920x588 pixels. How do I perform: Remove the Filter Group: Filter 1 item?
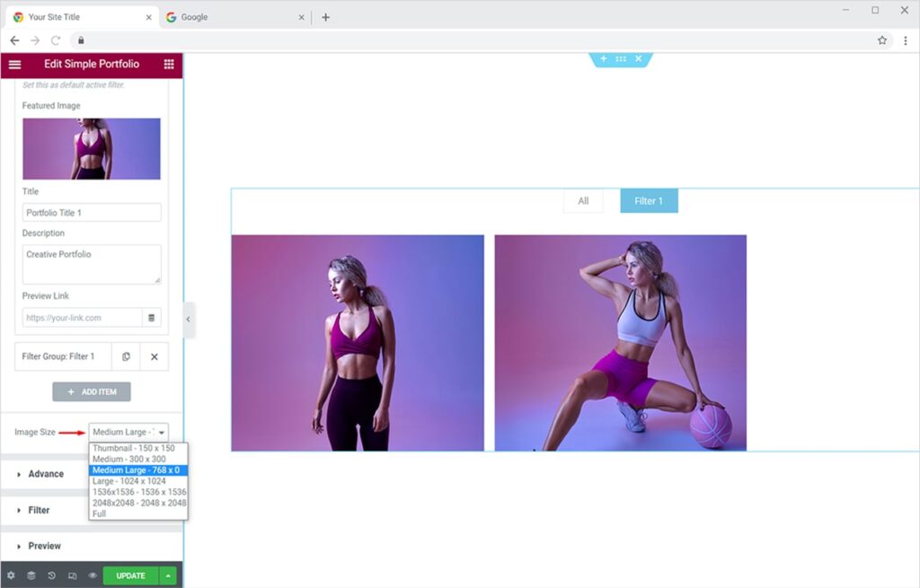[155, 356]
